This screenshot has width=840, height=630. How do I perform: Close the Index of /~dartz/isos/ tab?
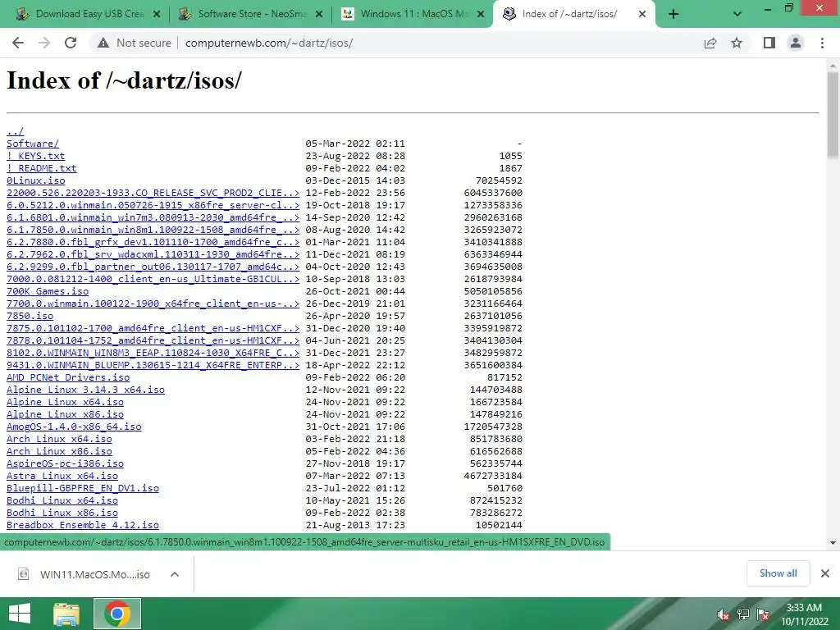[642, 15]
